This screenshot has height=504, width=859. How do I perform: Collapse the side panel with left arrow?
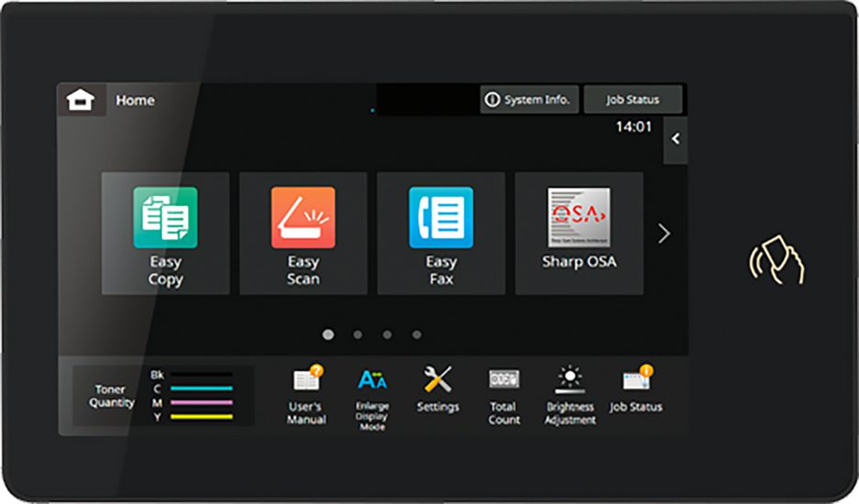(676, 139)
